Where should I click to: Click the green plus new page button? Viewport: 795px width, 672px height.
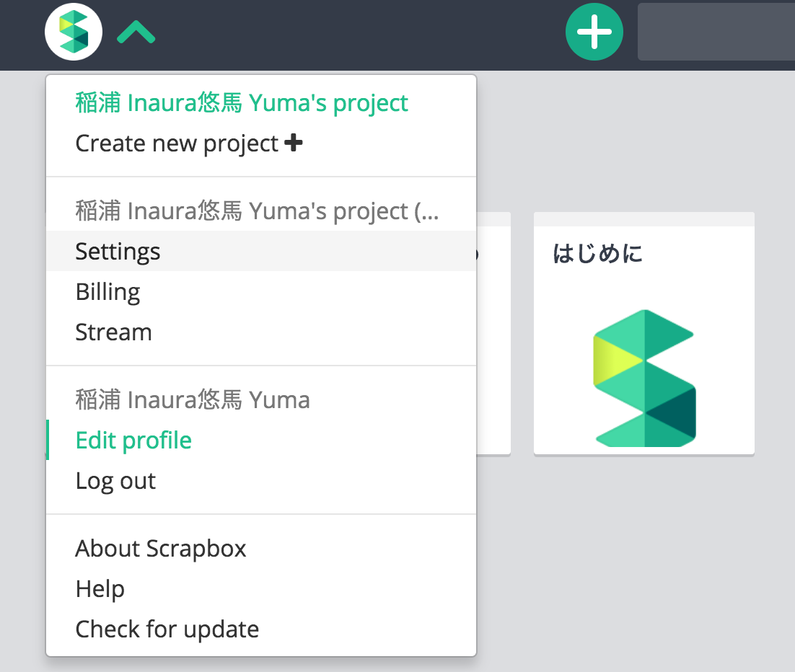(594, 32)
